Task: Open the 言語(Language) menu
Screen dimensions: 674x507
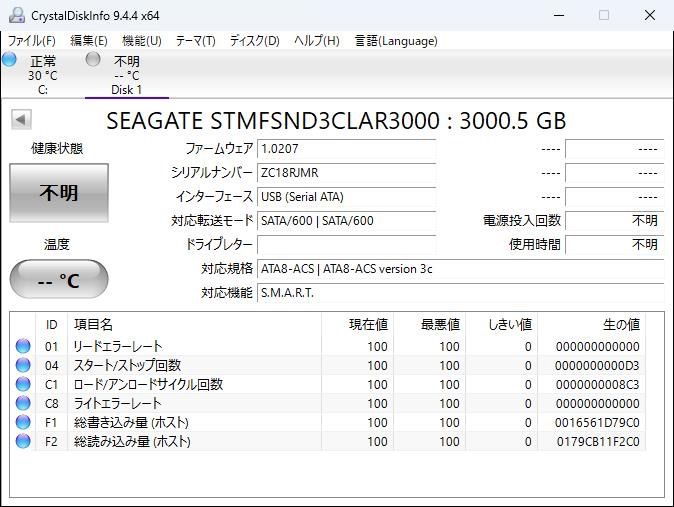Action: tap(396, 41)
